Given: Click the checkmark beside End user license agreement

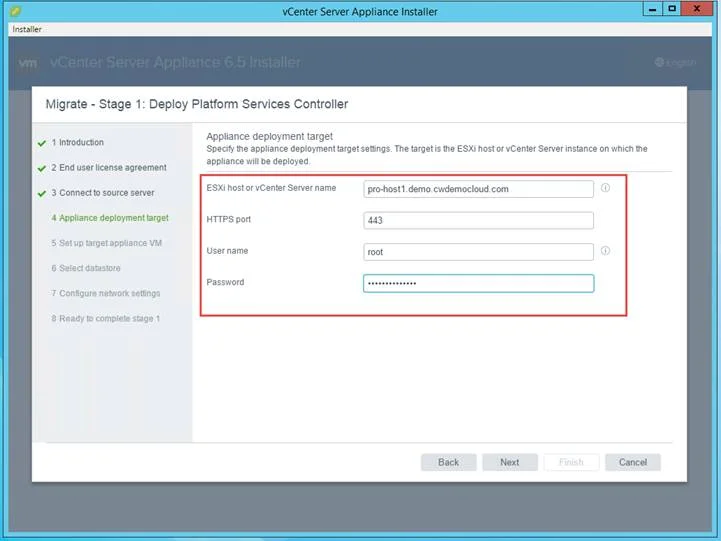Looking at the screenshot, I should (x=42, y=168).
